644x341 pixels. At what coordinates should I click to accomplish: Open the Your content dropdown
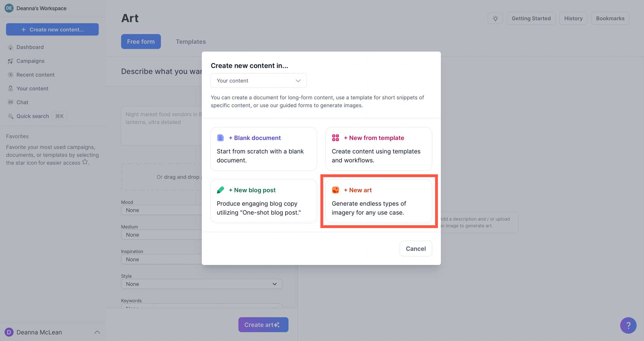pos(258,81)
